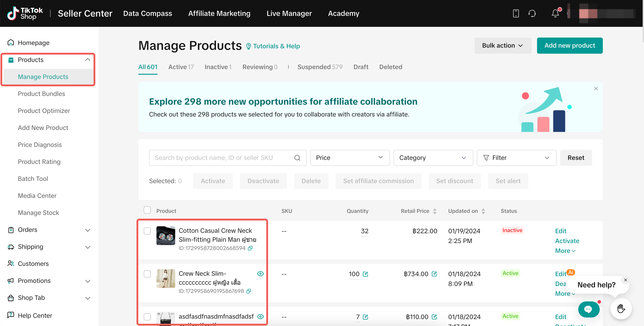644x326 pixels.
Task: Click the blurred account profile area
Action: click(601, 13)
